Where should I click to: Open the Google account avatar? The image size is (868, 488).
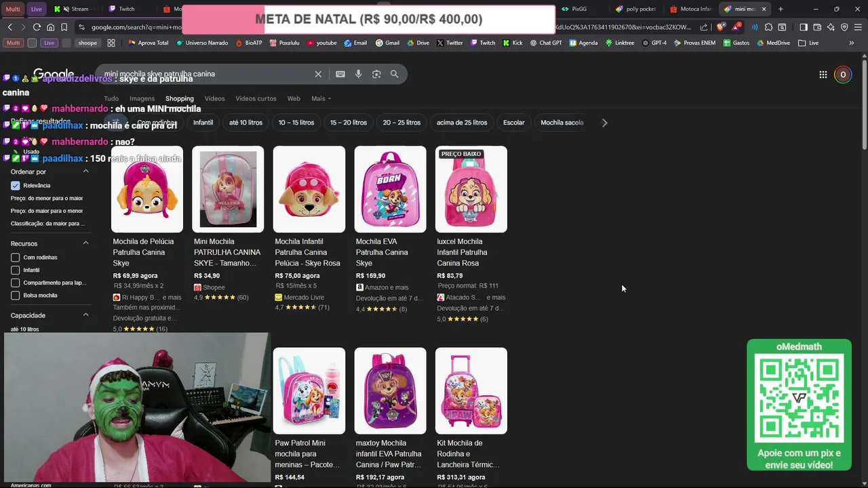point(843,75)
